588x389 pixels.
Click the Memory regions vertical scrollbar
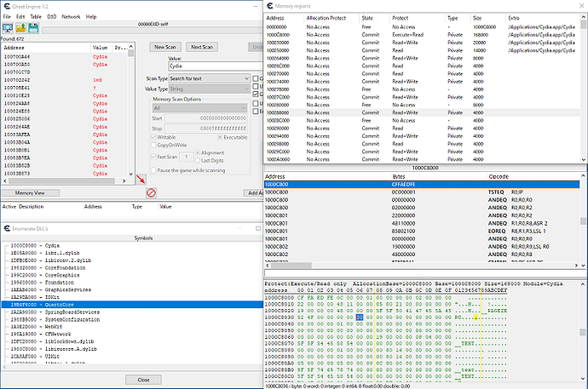(583, 89)
